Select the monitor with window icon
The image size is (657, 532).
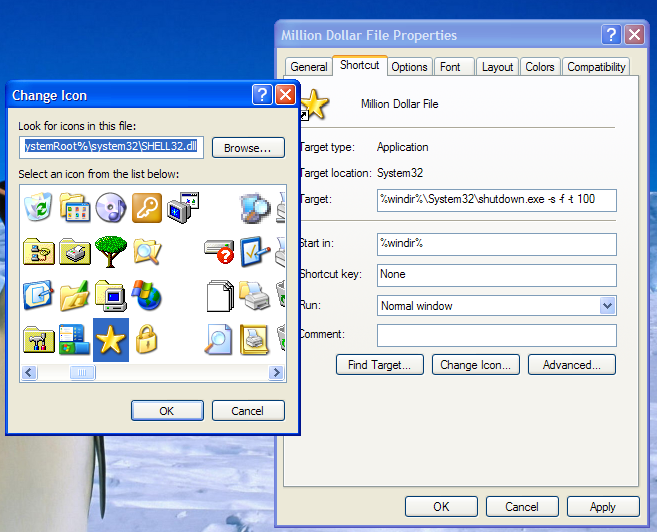coord(183,207)
